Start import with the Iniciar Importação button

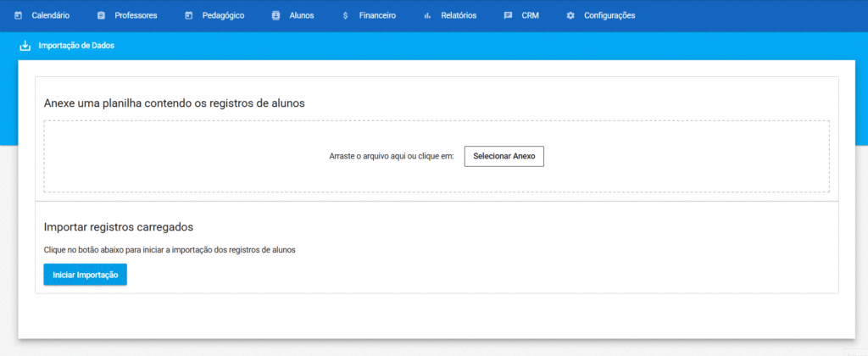pyautogui.click(x=85, y=275)
